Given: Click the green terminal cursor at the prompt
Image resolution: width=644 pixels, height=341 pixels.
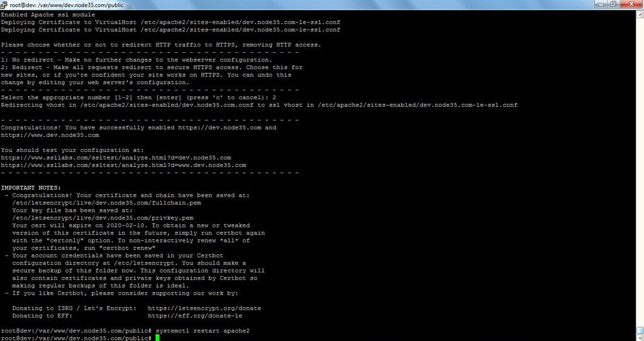Looking at the screenshot, I should 157,338.
